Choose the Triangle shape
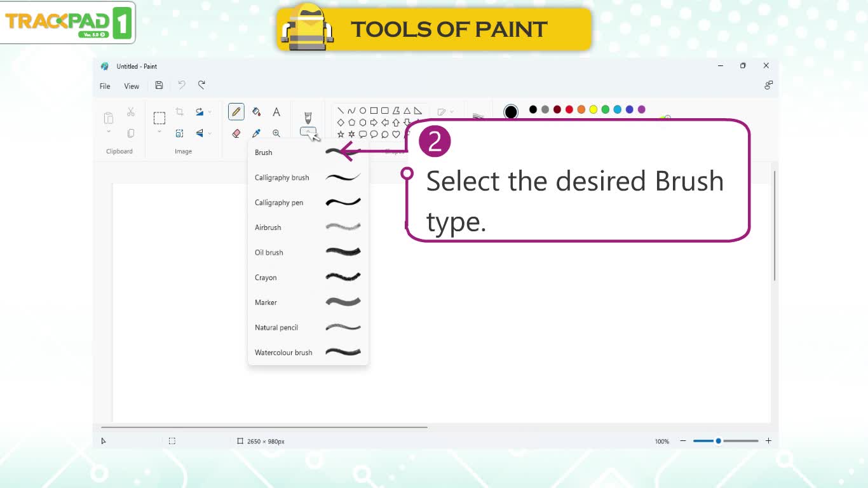The height and width of the screenshot is (488, 868). point(407,111)
